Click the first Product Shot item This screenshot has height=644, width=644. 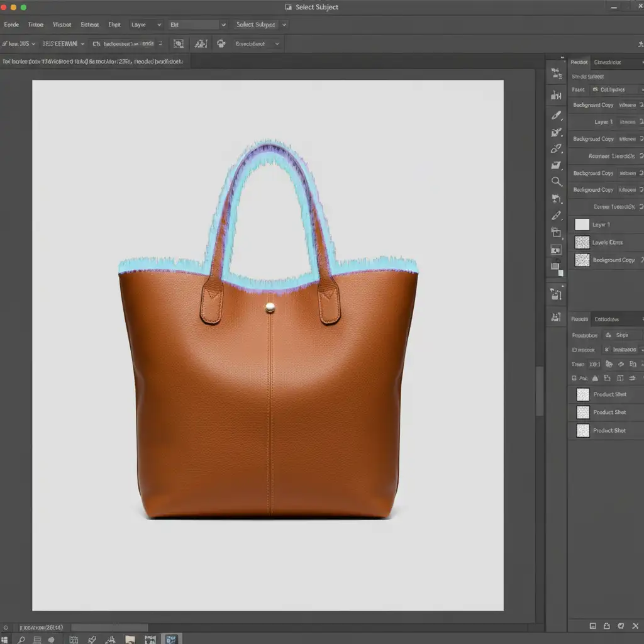609,394
